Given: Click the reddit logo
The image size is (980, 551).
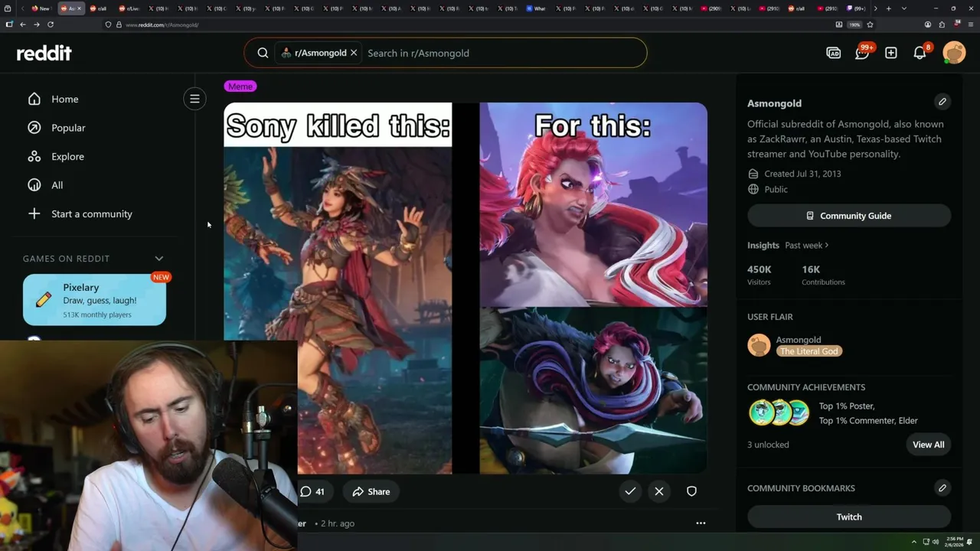Looking at the screenshot, I should click(44, 53).
